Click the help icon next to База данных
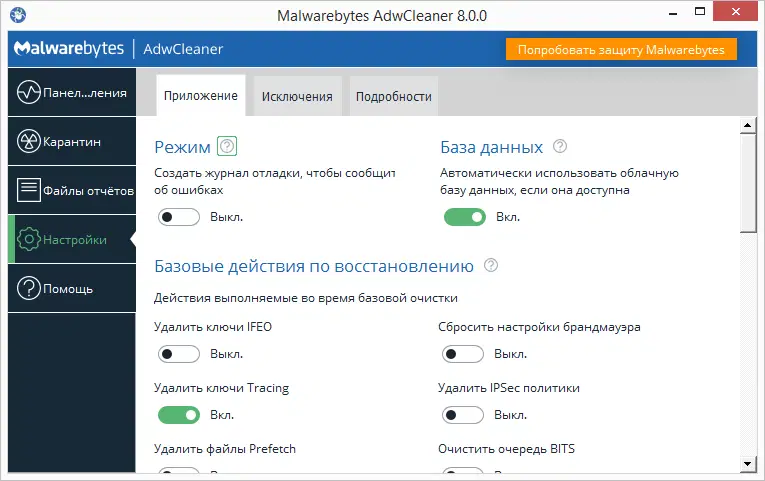765x481 pixels. pos(560,146)
